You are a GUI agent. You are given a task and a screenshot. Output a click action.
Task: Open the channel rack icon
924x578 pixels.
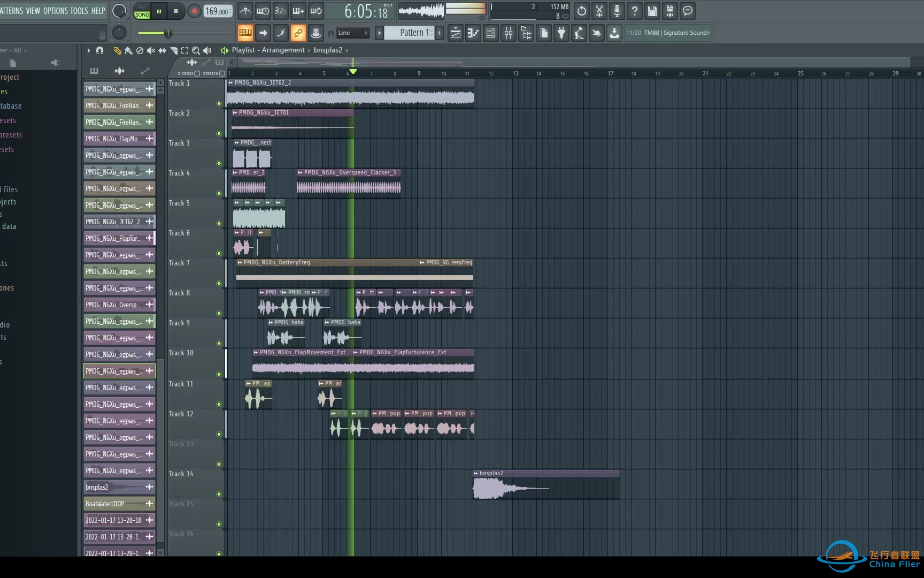coord(491,33)
